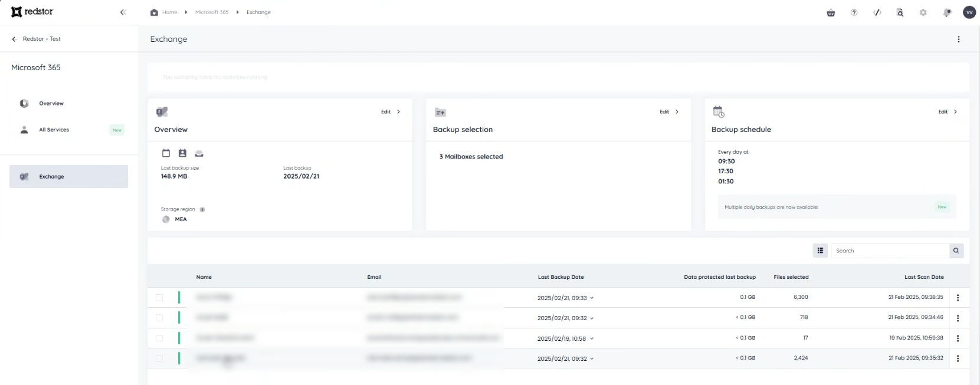Click the multiple daily backups banner

pyautogui.click(x=837, y=207)
